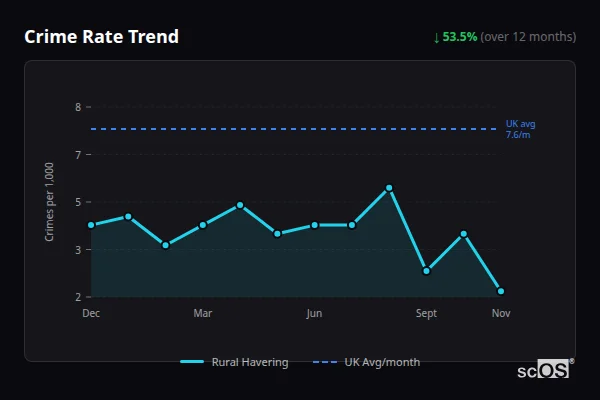Click the y-axis value 2
Screen dimensions: 600x400
(78, 297)
